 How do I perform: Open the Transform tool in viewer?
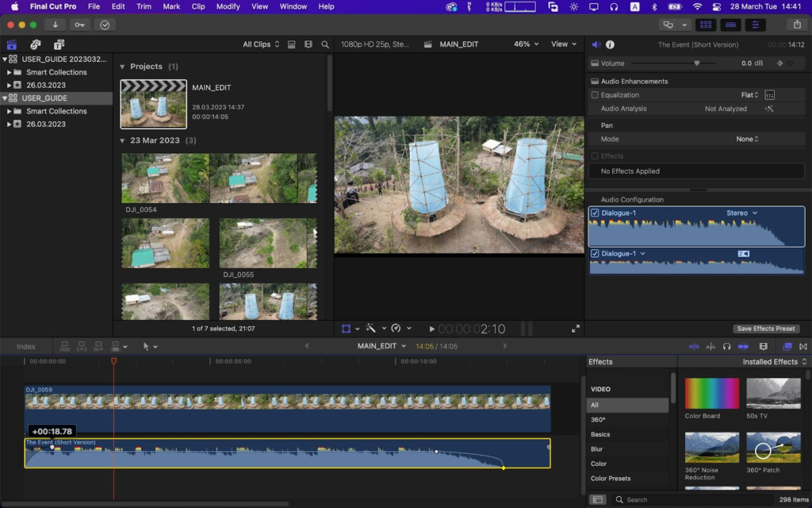click(x=346, y=329)
